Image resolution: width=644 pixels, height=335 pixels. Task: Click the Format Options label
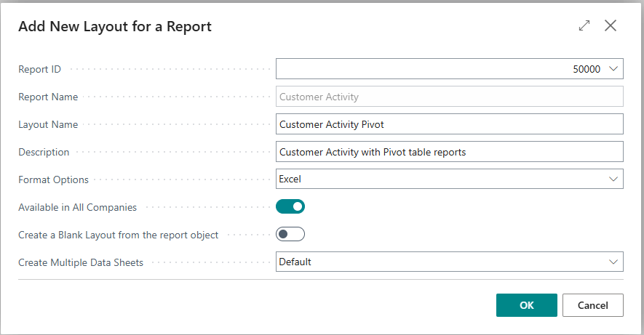tap(53, 179)
